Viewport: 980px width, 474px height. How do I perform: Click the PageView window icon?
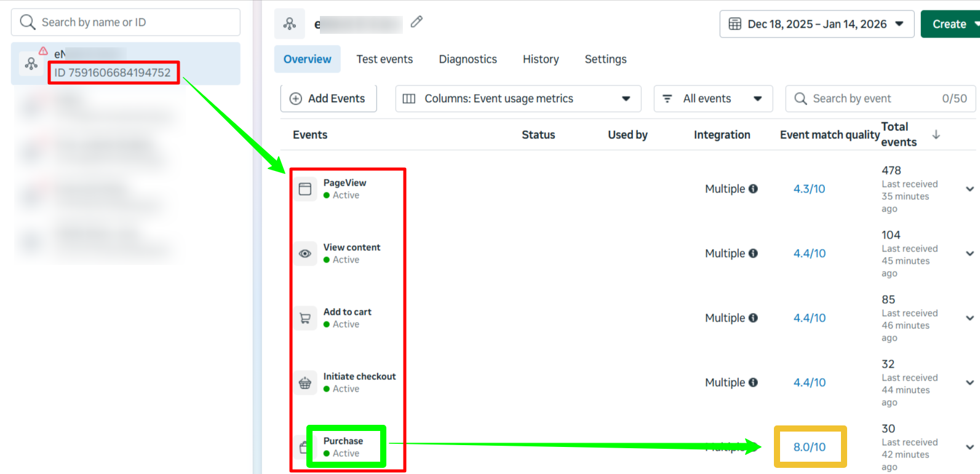pyautogui.click(x=305, y=189)
